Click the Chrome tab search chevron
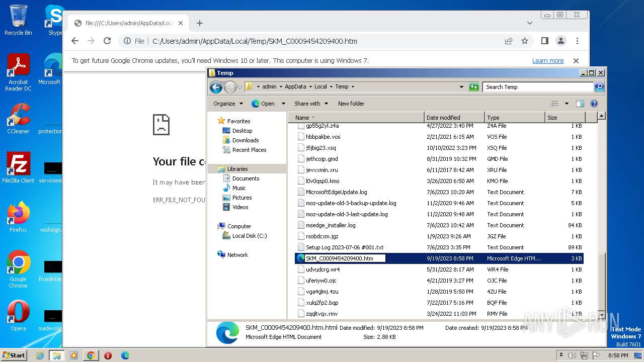644x362 pixels. click(530, 23)
